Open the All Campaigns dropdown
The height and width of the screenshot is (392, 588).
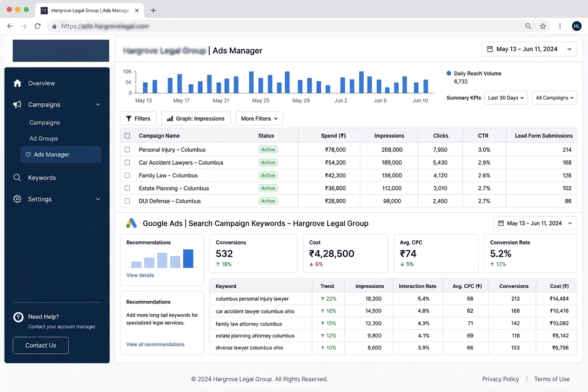pos(555,98)
